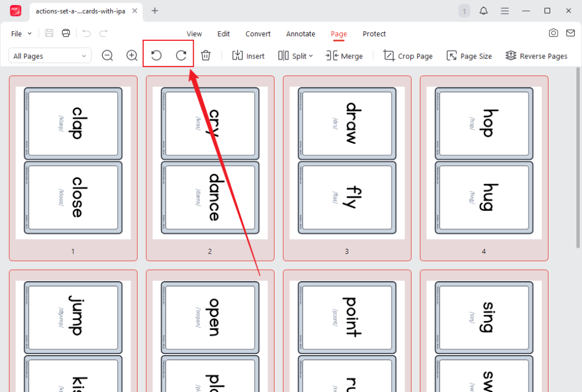Click the save disk icon
582x392 pixels.
49,34
